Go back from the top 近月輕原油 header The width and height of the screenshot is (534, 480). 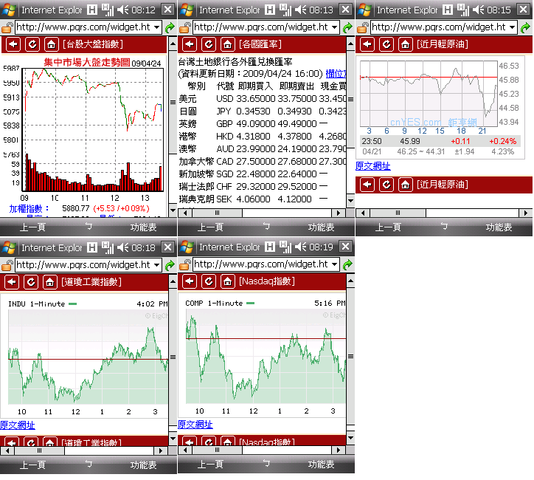pyautogui.click(x=367, y=44)
